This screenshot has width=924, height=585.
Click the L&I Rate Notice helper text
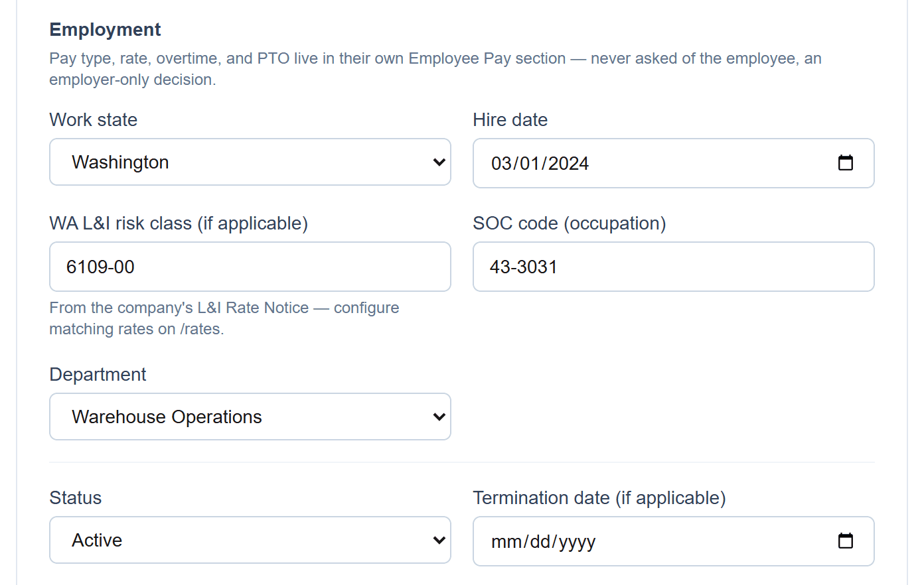(x=224, y=318)
